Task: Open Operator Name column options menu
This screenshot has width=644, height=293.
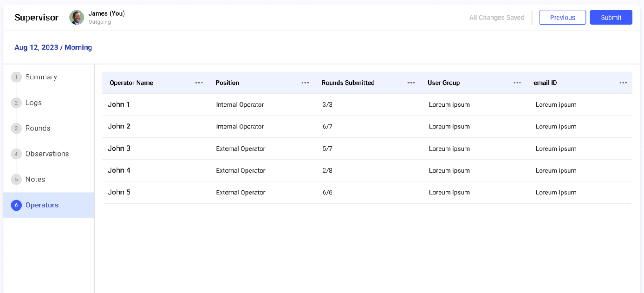Action: (x=199, y=83)
